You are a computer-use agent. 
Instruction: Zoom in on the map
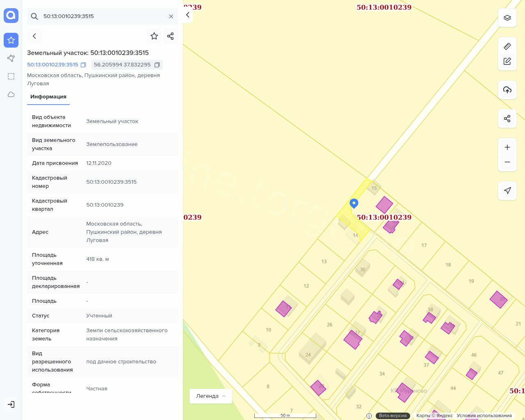pyautogui.click(x=507, y=147)
